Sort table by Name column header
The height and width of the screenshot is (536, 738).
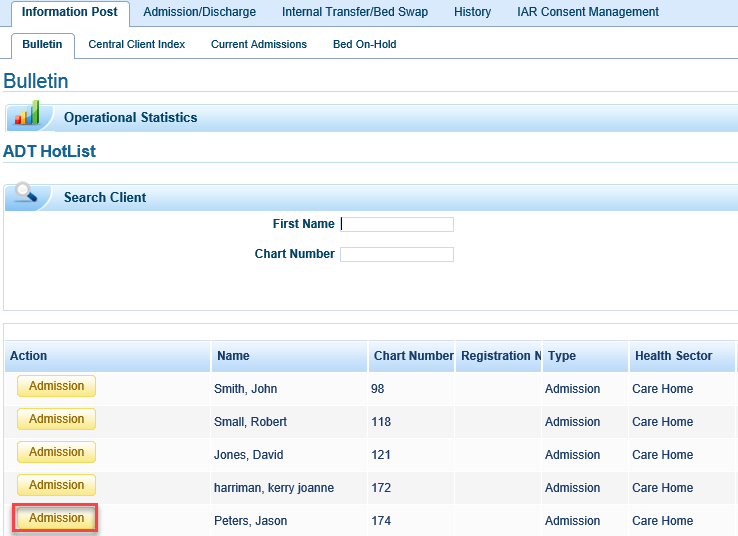click(x=233, y=356)
